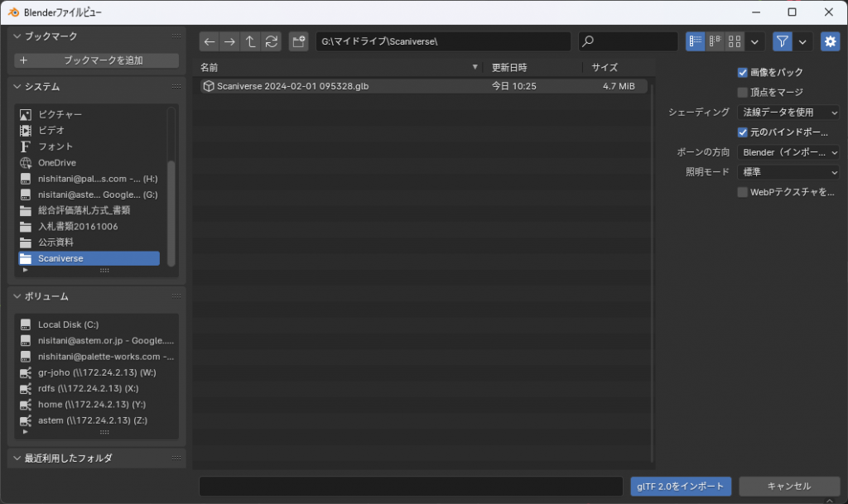848x504 pixels.
Task: Open rdfs (X:) network drive
Action: (96, 388)
